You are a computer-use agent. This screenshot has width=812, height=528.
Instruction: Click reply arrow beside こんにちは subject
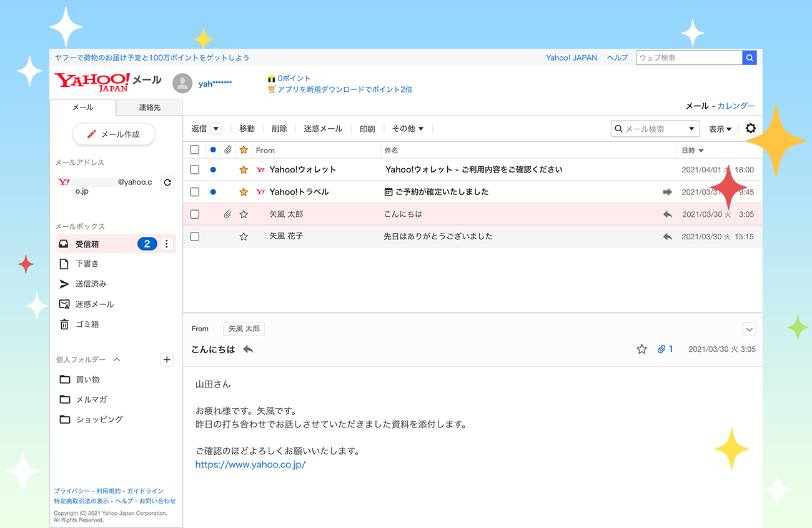click(248, 349)
